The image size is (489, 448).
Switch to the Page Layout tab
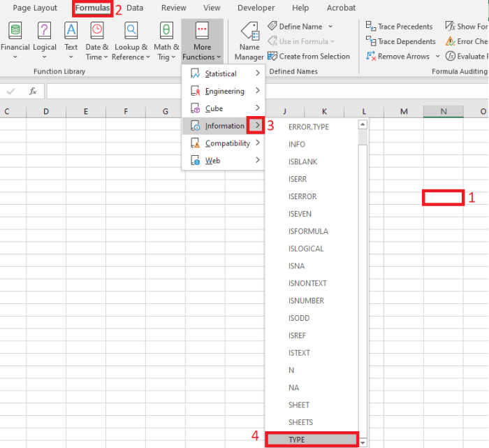(35, 8)
